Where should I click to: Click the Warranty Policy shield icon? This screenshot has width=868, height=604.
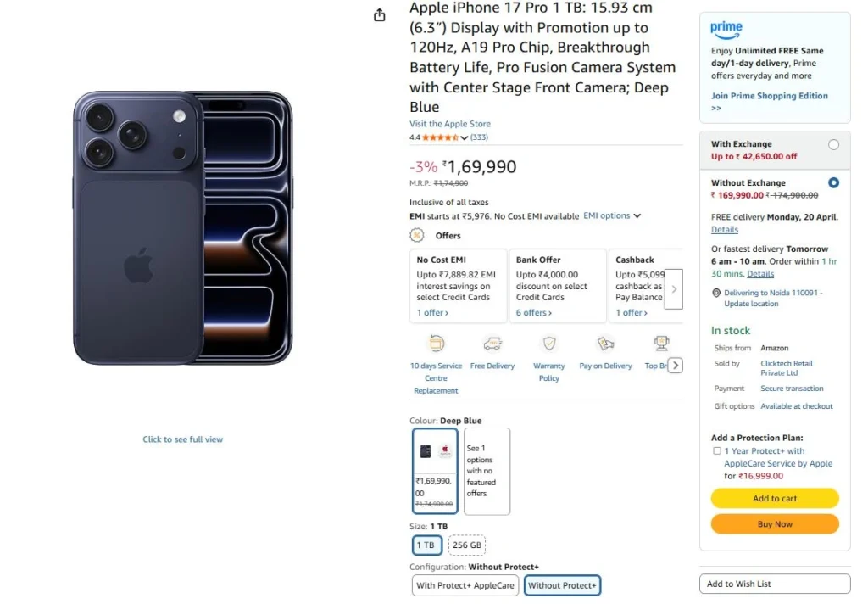[x=549, y=344]
